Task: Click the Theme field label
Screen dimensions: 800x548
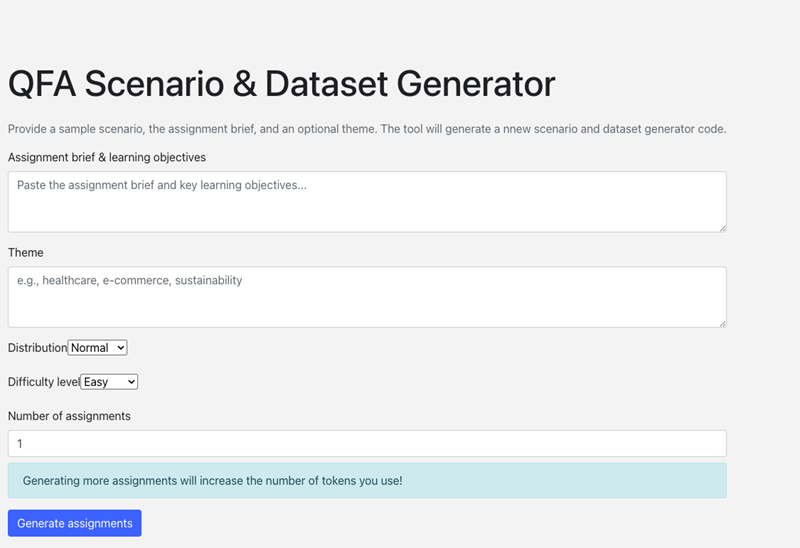Action: pyautogui.click(x=26, y=253)
